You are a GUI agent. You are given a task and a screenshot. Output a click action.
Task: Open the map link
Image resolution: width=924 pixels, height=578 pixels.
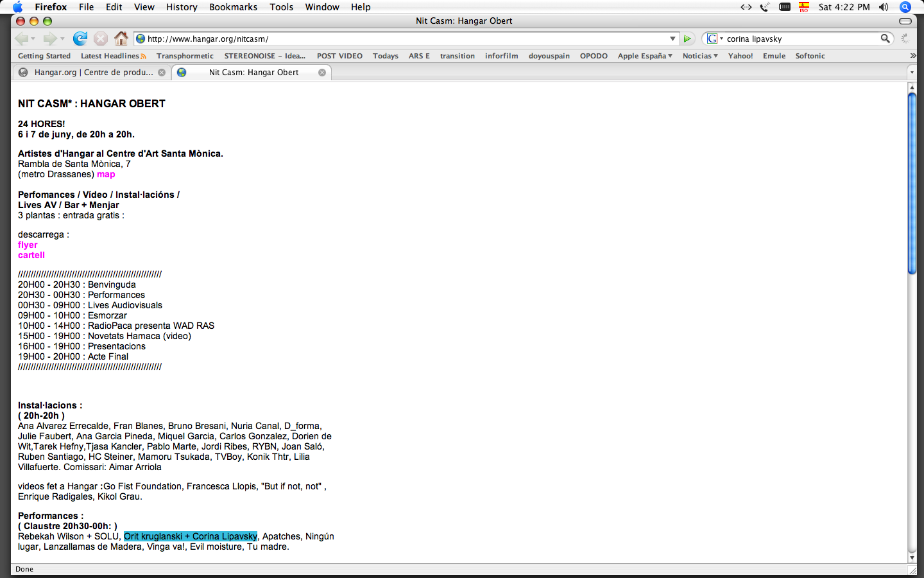(106, 174)
